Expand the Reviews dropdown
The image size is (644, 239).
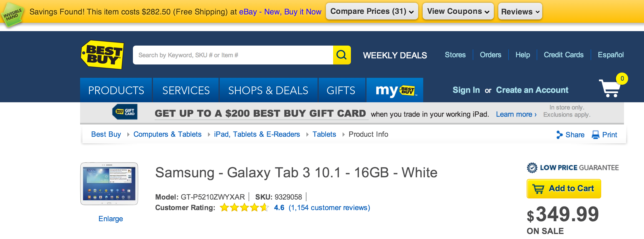pos(520,12)
